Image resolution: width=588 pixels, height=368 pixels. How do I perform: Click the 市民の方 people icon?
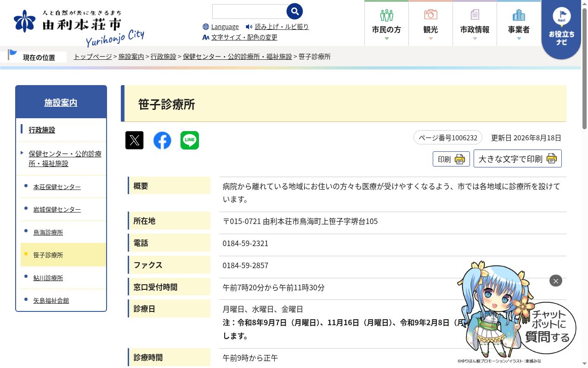point(386,15)
